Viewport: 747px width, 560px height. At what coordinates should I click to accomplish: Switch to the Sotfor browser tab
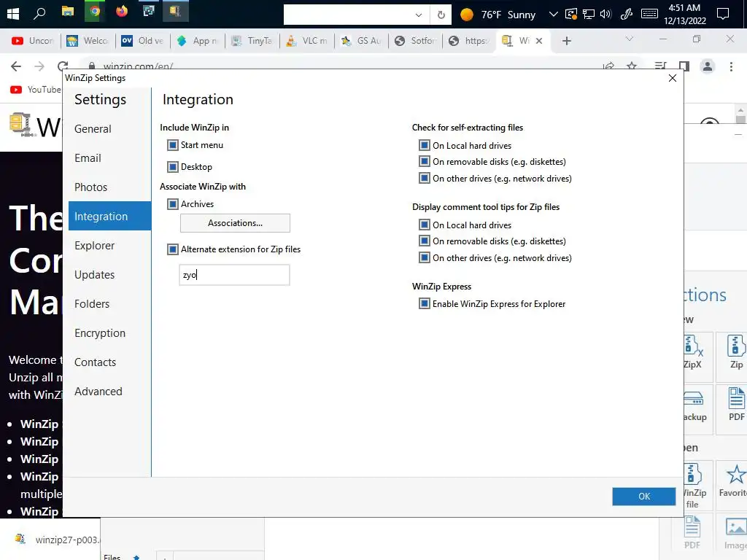415,41
